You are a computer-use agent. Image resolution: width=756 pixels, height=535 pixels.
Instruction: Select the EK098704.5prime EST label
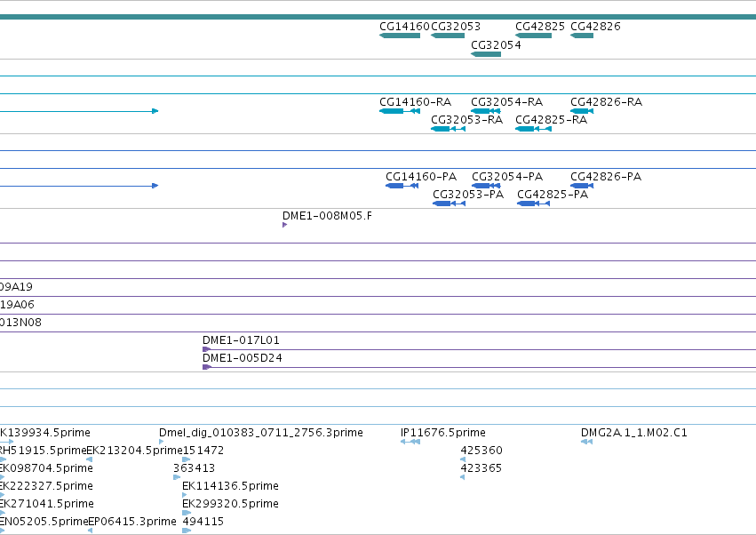[46, 468]
